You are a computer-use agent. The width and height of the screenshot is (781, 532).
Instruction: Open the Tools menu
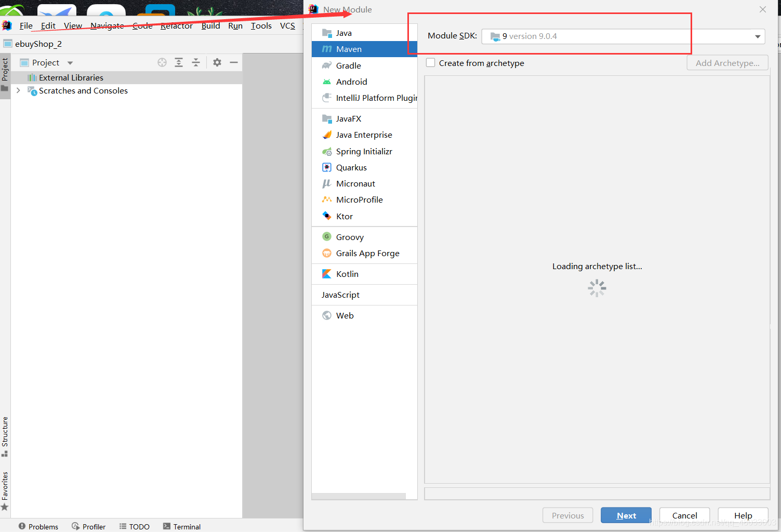pos(261,25)
